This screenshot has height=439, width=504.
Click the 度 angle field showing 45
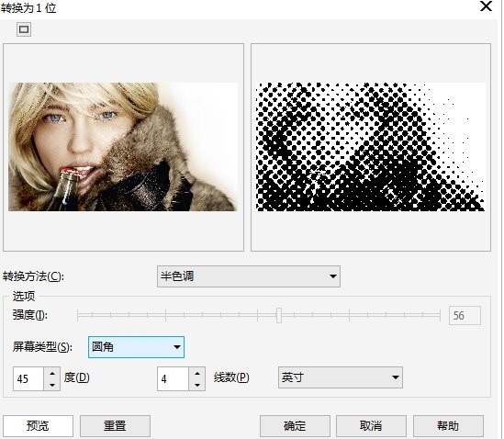coord(28,378)
